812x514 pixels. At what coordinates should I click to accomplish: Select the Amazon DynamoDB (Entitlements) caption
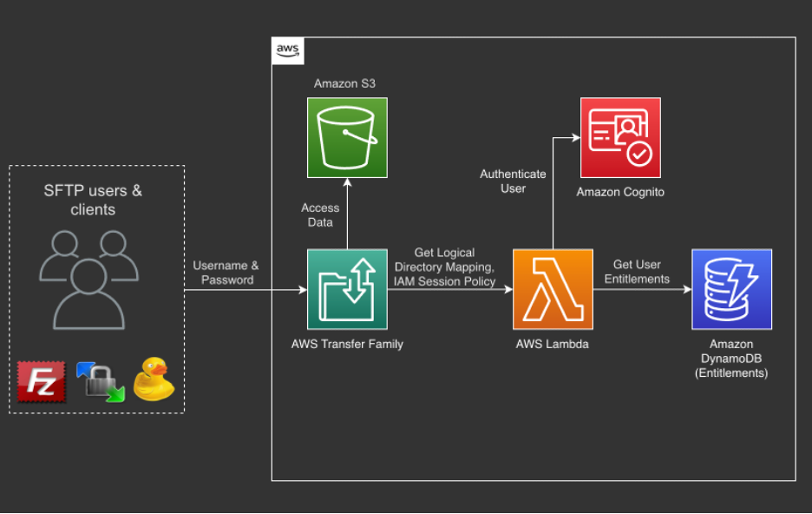tap(730, 358)
